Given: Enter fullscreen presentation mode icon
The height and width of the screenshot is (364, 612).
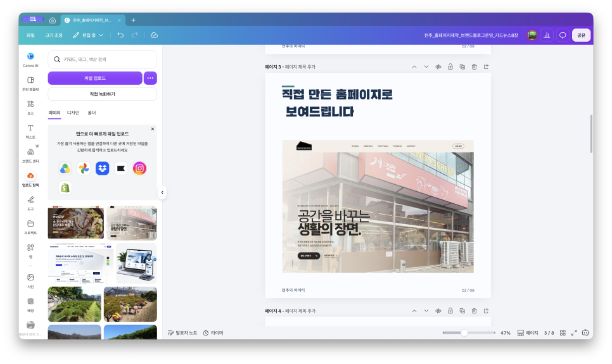Looking at the screenshot, I should [574, 333].
